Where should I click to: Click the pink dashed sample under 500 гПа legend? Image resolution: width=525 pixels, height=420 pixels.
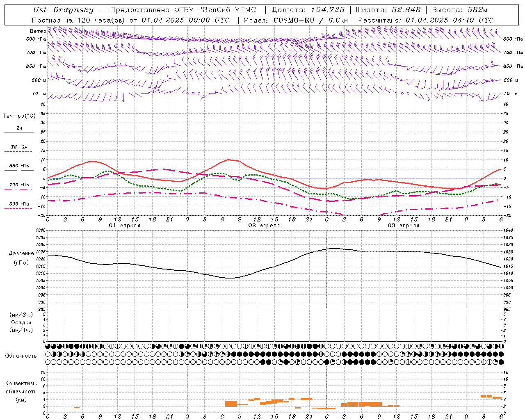(x=18, y=208)
